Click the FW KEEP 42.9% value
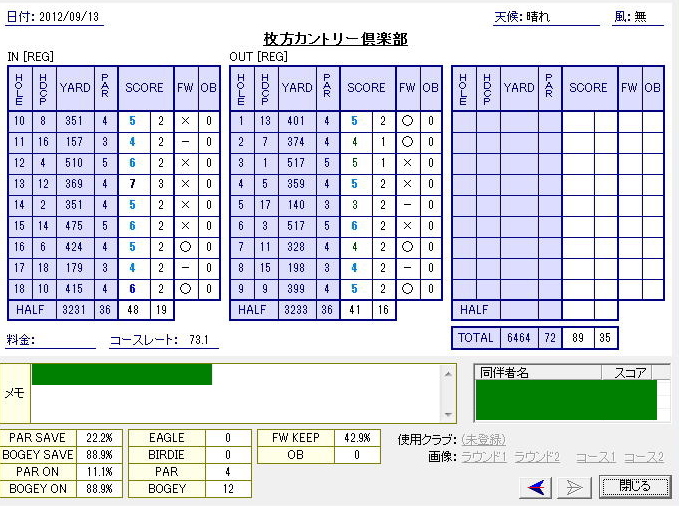Image resolution: width=679 pixels, height=506 pixels. click(357, 438)
